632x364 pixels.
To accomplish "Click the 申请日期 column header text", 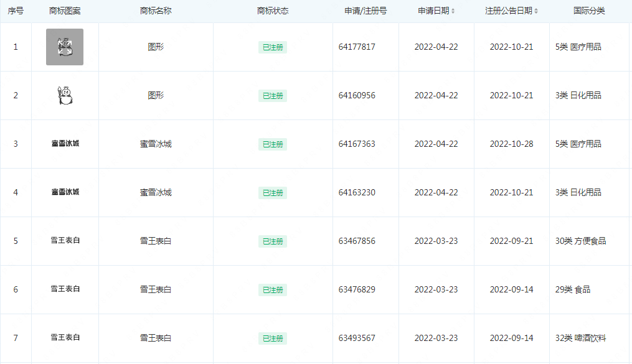I will click(433, 11).
